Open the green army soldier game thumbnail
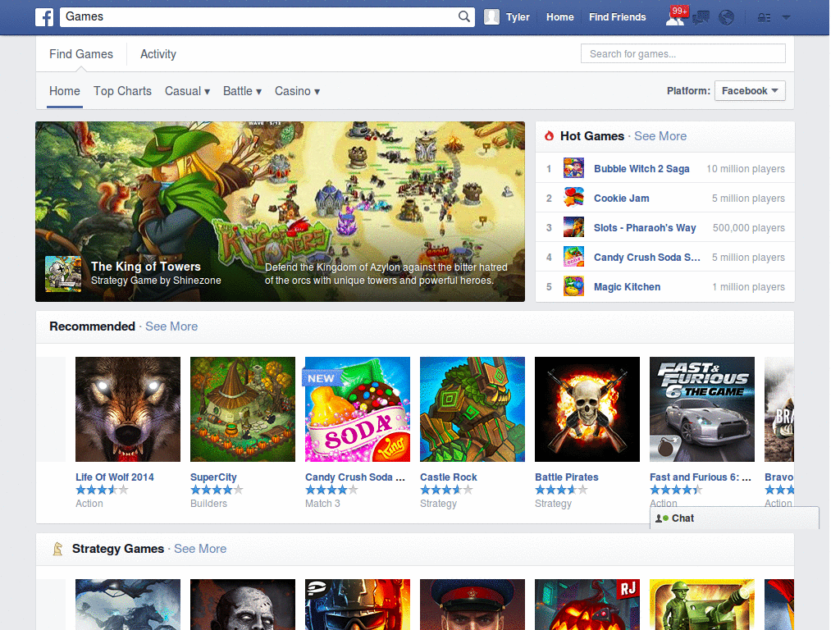The height and width of the screenshot is (630, 840). [702, 605]
